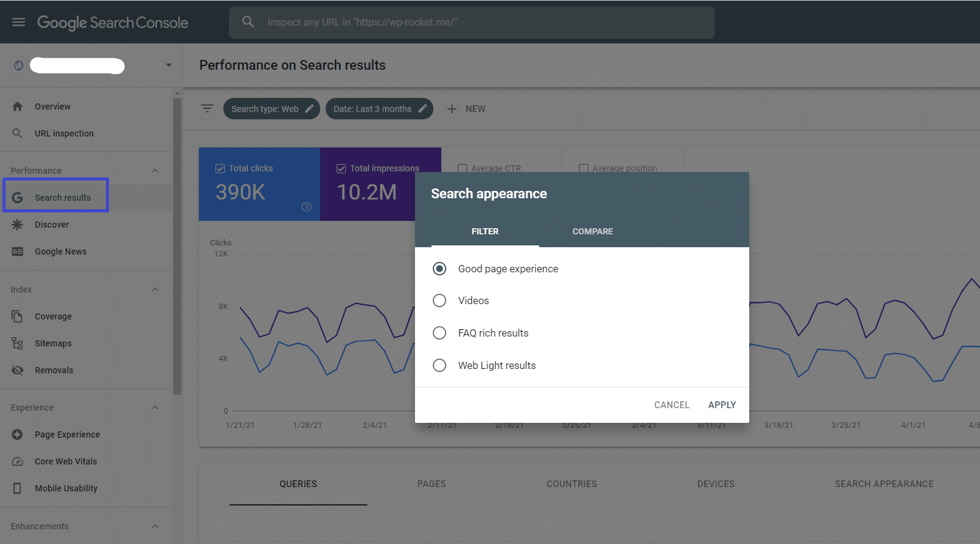Click APPLY in Search appearance dialog
This screenshot has height=544, width=980.
tap(722, 405)
